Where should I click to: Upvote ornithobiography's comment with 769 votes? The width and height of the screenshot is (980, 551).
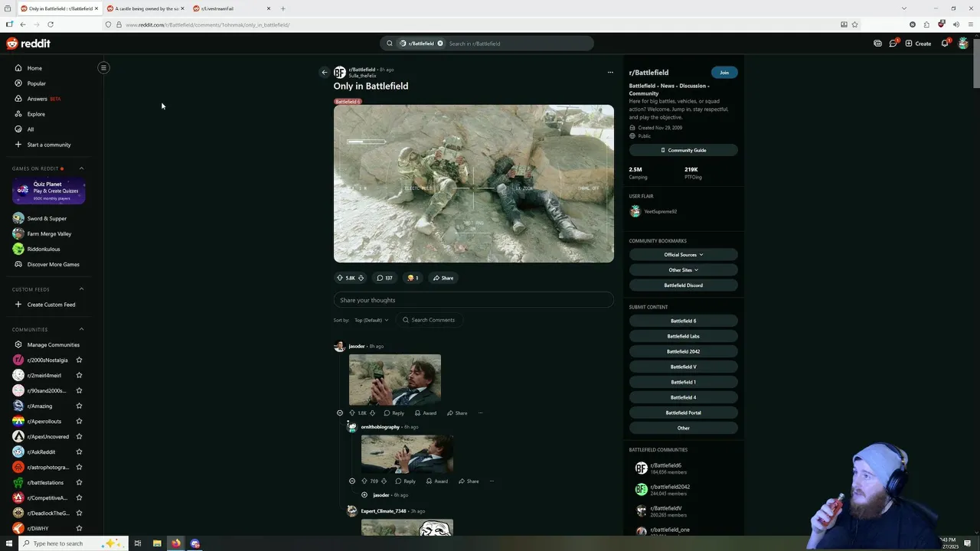click(x=364, y=481)
